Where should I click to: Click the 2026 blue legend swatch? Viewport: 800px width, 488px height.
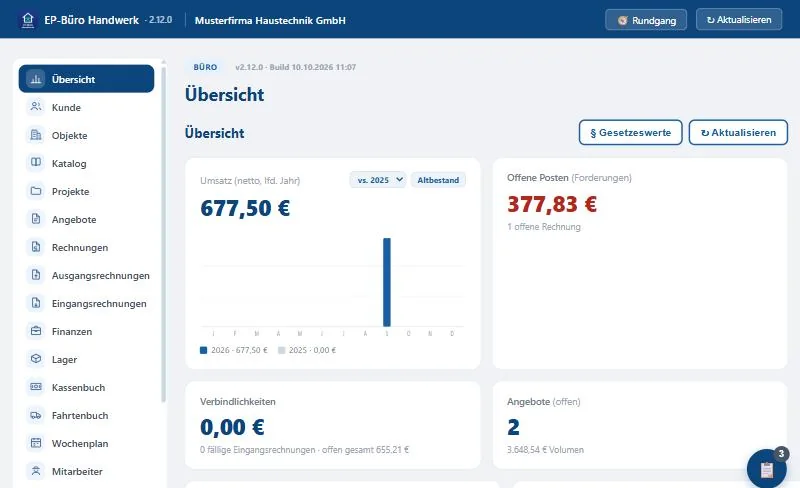[204, 350]
